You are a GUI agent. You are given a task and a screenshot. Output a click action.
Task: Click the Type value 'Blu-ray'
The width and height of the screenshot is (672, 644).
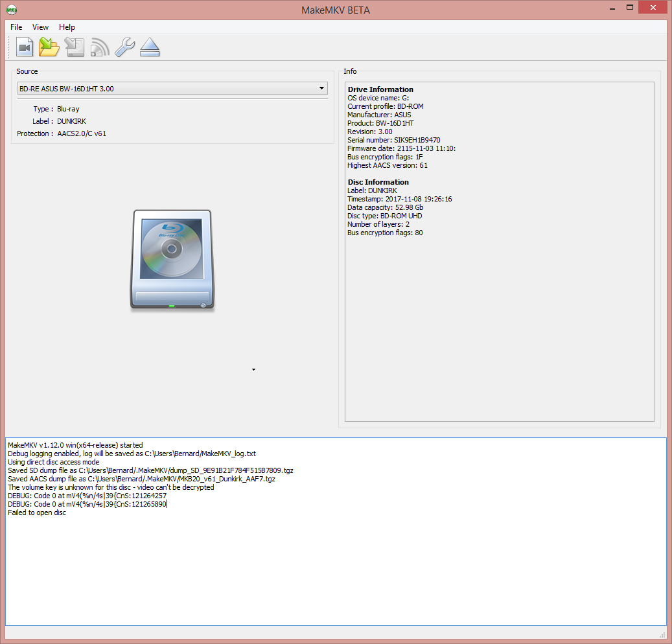[68, 109]
